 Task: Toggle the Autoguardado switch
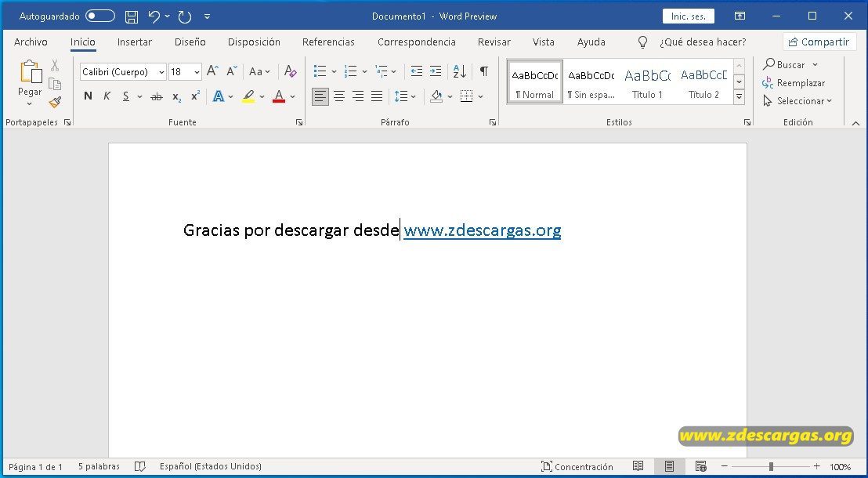(x=100, y=16)
